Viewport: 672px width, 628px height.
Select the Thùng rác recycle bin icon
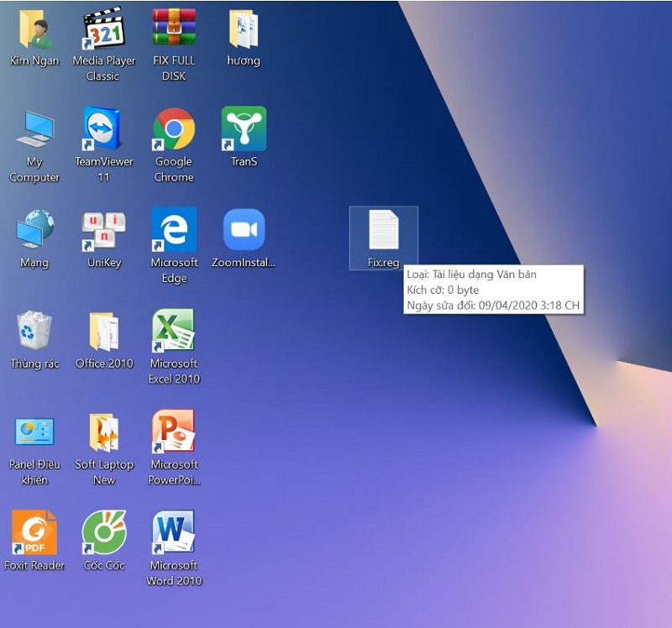point(34,330)
